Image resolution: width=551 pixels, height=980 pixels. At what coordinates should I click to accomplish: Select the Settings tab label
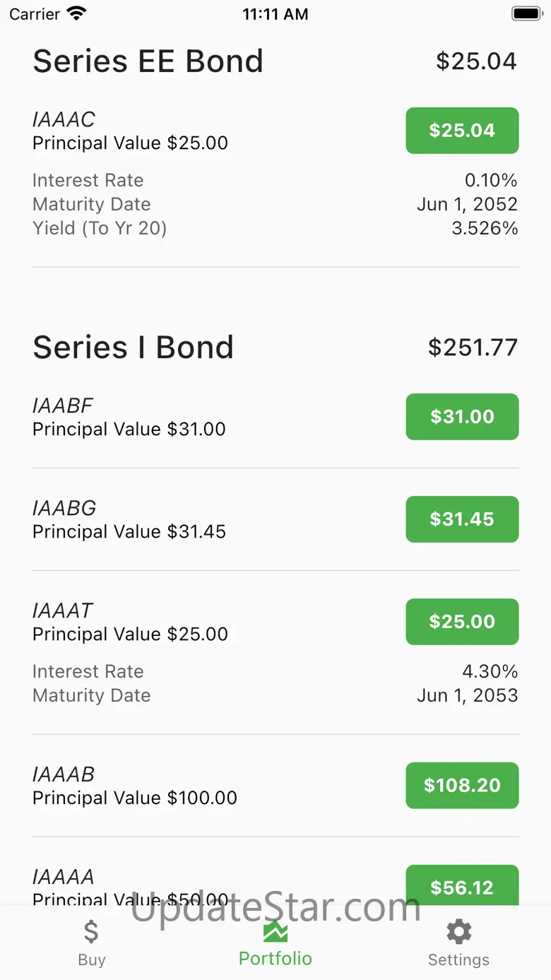tap(458, 960)
